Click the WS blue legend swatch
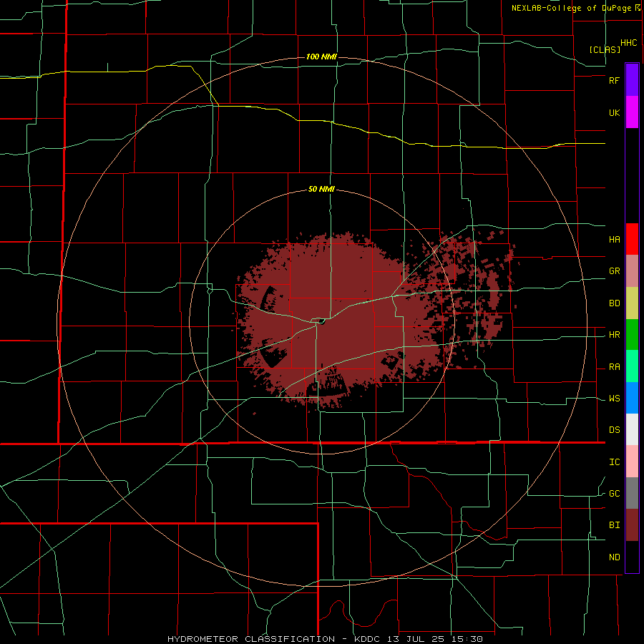 632,398
